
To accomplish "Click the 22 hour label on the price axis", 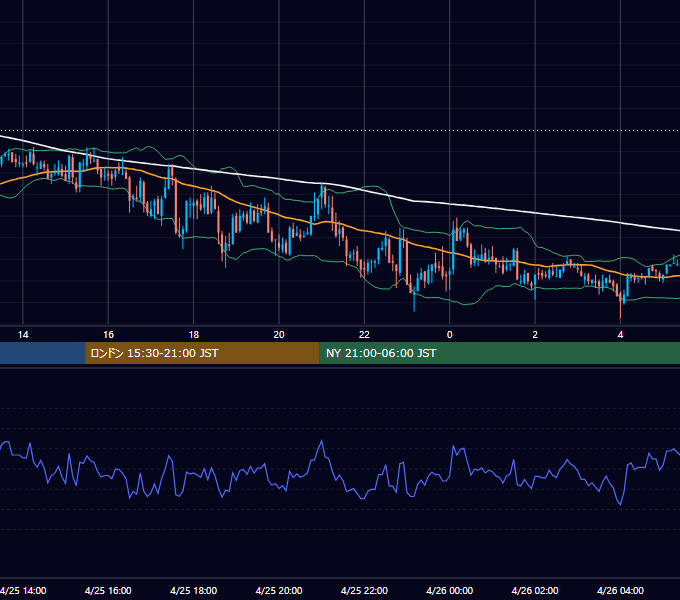I will [364, 334].
